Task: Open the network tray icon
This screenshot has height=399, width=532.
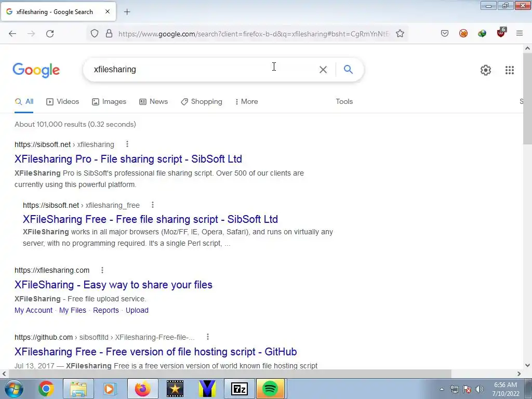Action: pyautogui.click(x=454, y=389)
